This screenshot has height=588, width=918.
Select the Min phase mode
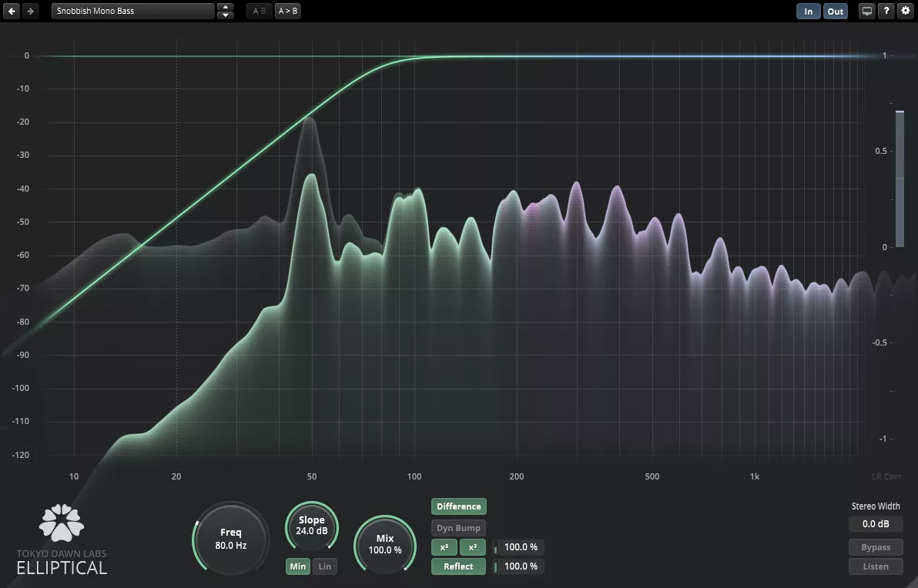[x=297, y=566]
